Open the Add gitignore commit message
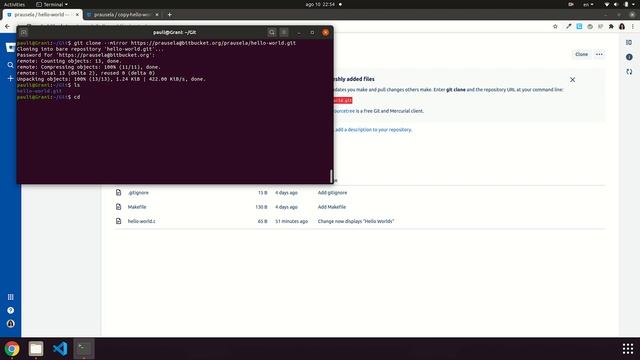640x360 pixels. (332, 193)
